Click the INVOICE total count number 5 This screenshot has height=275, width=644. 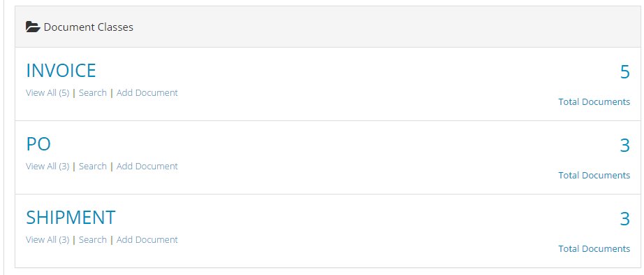[x=624, y=72]
